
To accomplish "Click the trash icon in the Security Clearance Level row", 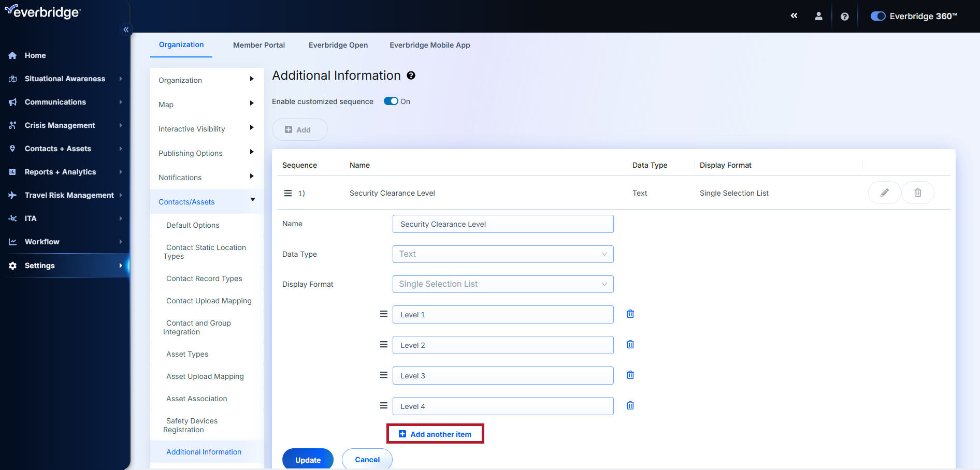I will click(x=917, y=193).
